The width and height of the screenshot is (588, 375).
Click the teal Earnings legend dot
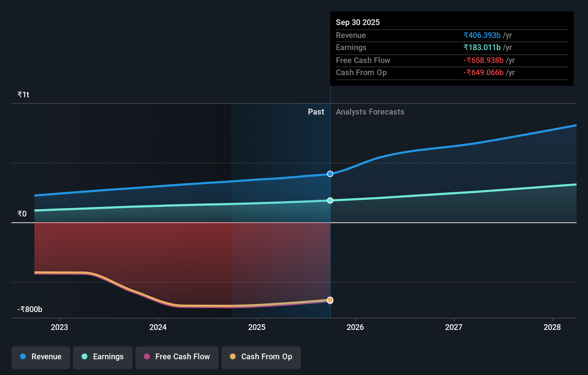click(85, 357)
